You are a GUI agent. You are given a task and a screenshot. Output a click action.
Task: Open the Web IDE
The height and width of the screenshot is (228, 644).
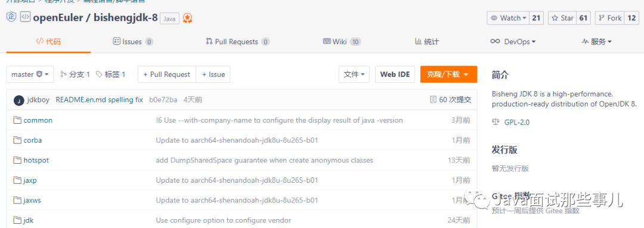coord(395,74)
